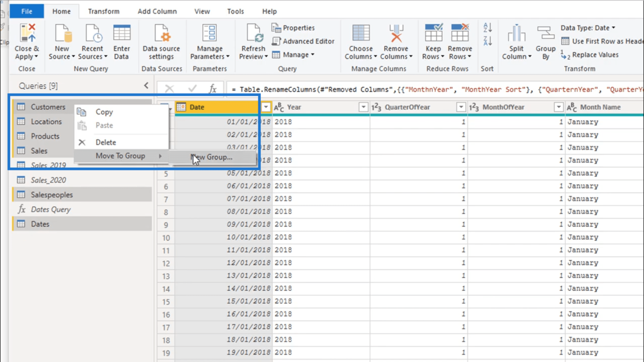
Task: Select row number 15
Action: tap(166, 301)
